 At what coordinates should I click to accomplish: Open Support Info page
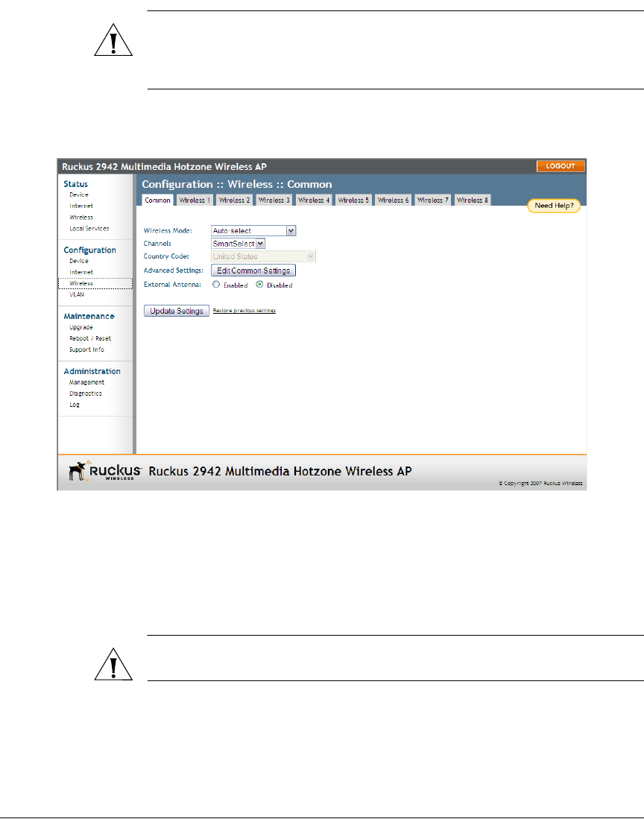tap(86, 350)
